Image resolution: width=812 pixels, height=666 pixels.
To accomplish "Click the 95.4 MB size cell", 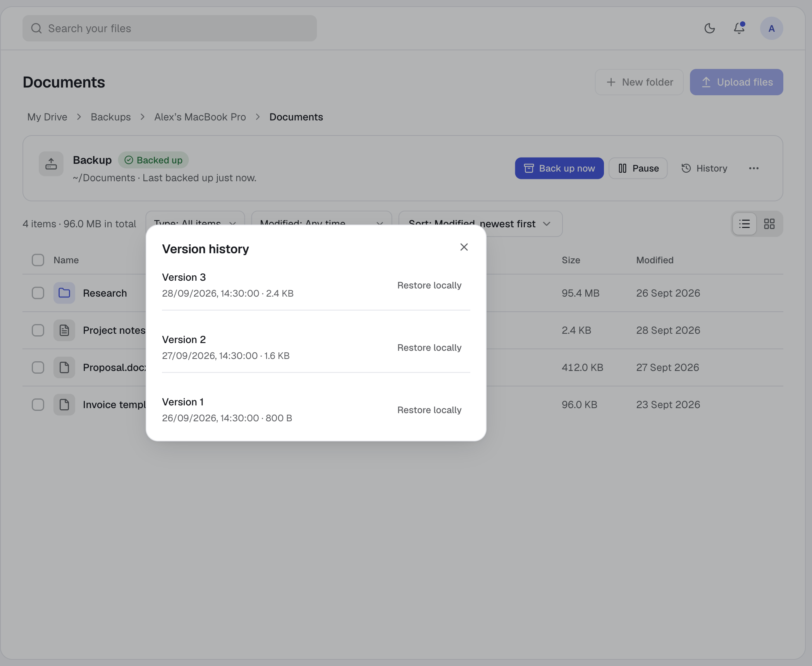I will [x=581, y=293].
